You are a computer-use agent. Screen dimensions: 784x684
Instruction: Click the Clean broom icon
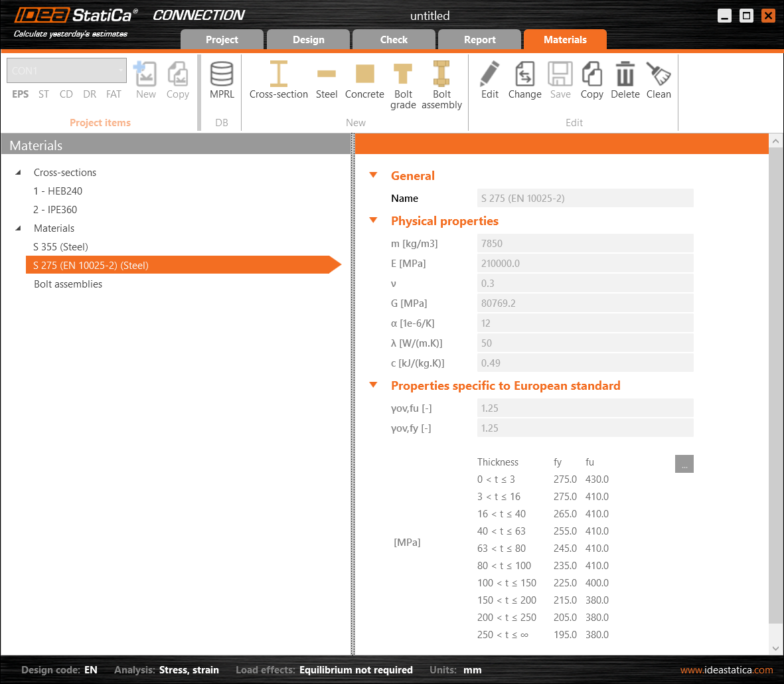[659, 80]
